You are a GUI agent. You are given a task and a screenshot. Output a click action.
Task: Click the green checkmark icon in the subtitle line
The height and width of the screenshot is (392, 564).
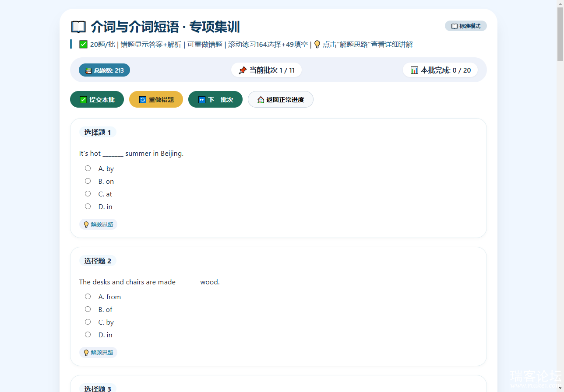tap(83, 44)
